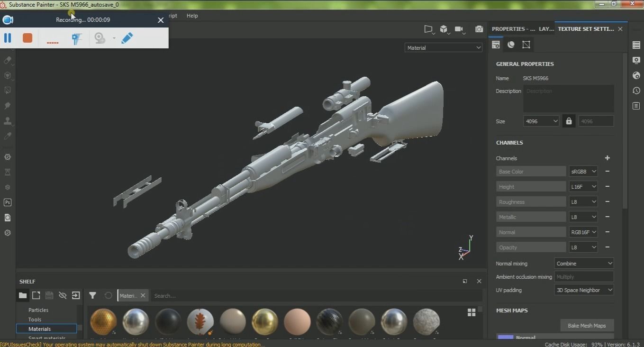Screen dimensions: 644x347
Task: Select the TEXTURE SET SETTI... tab
Action: click(x=586, y=29)
